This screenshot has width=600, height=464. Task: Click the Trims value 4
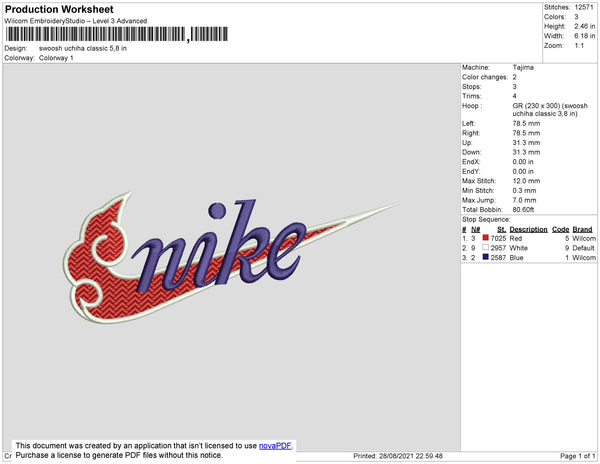tap(514, 96)
